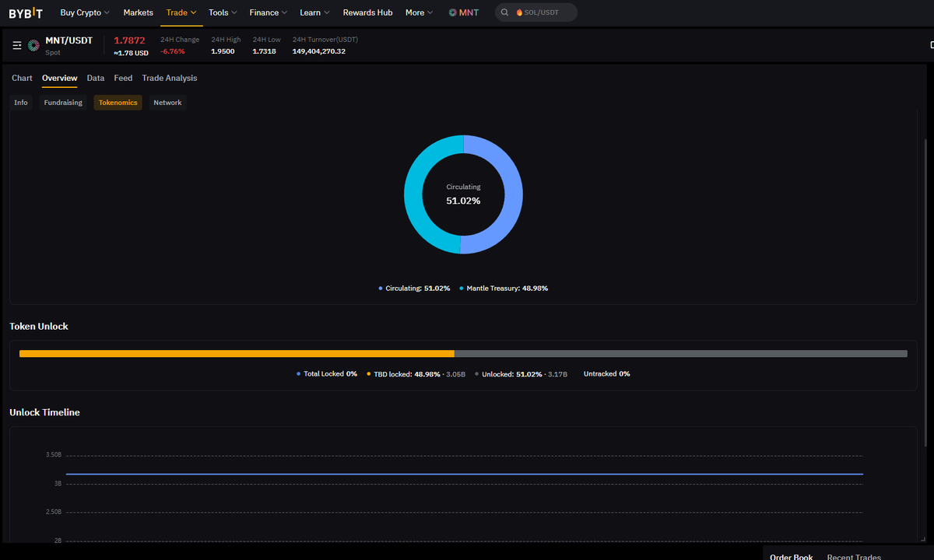Click the 2.50B axis label

(x=54, y=512)
